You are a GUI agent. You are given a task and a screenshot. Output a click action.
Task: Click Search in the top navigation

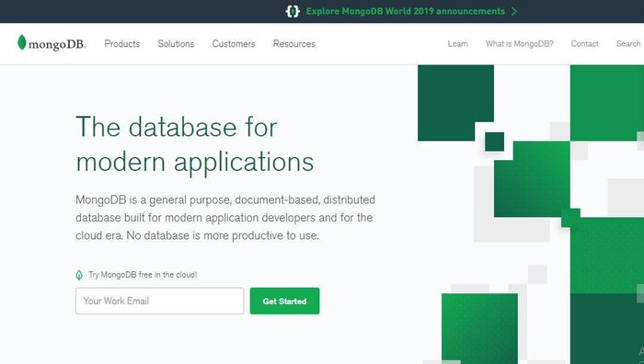628,43
